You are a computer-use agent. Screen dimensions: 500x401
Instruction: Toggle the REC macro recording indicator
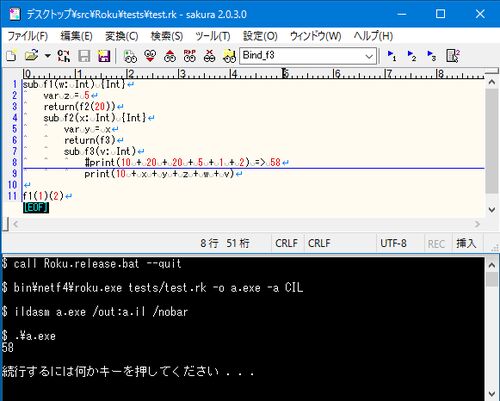[x=436, y=244]
